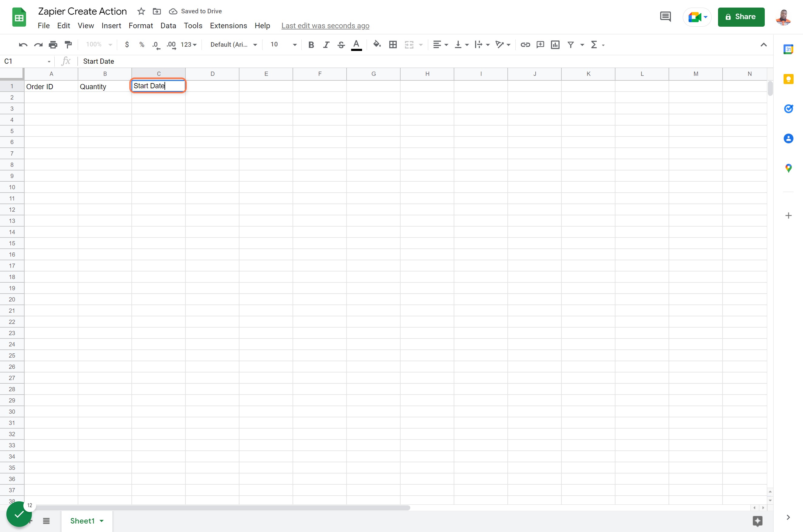Image resolution: width=803 pixels, height=532 pixels.
Task: Create a filter
Action: pos(571,45)
